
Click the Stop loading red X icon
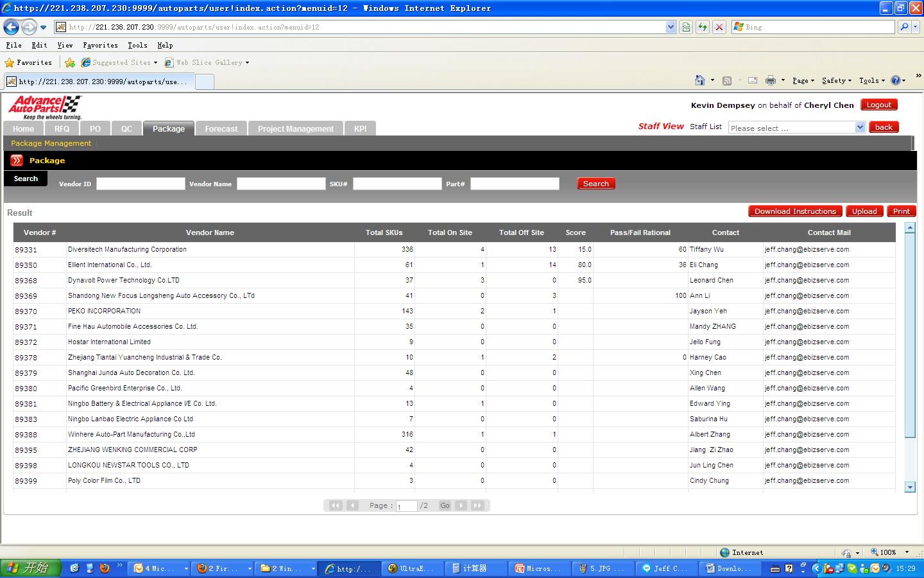[719, 27]
